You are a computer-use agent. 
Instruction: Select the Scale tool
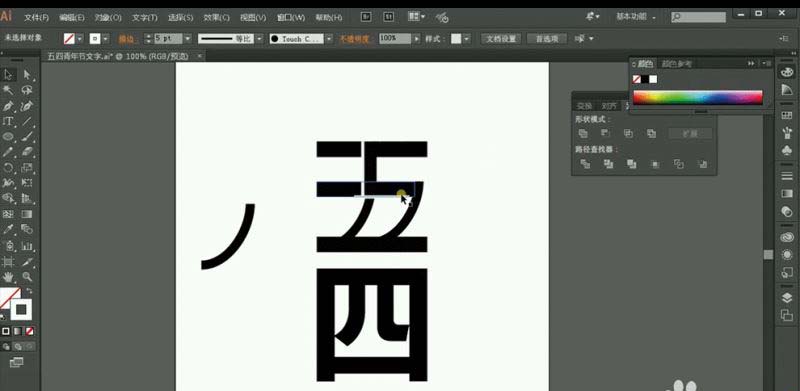click(27, 167)
